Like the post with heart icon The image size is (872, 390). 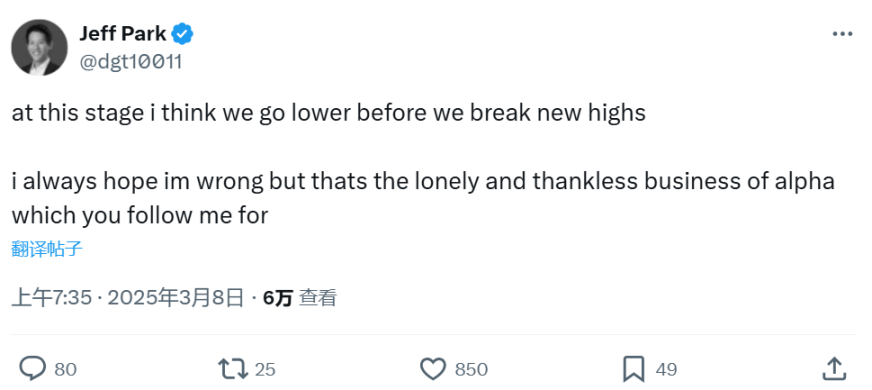[x=433, y=369]
